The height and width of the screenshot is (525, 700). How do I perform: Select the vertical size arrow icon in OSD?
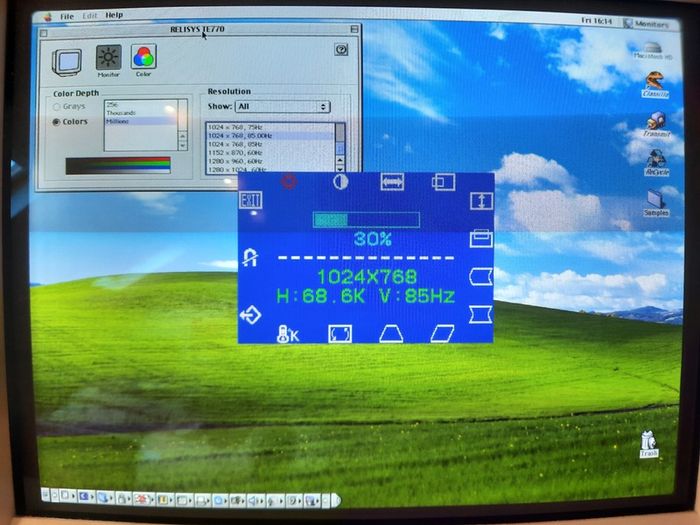481,201
